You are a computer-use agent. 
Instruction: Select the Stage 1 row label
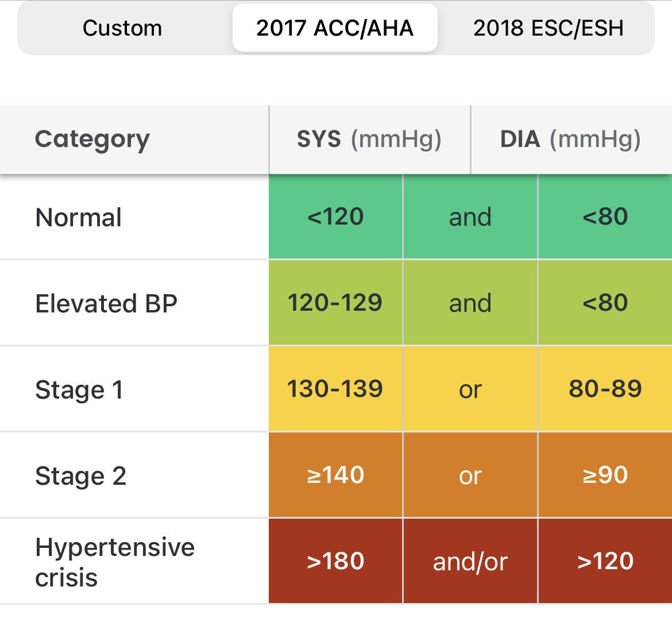[x=79, y=389]
